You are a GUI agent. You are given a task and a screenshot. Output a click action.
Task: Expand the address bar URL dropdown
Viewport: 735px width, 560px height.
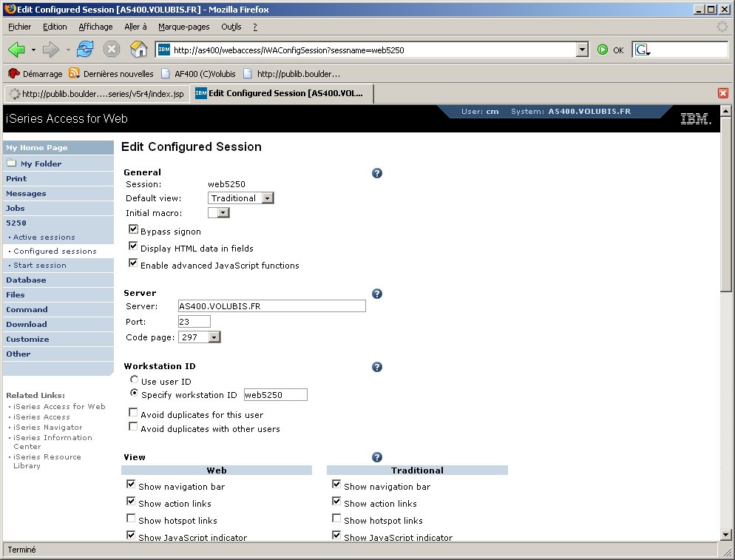582,50
